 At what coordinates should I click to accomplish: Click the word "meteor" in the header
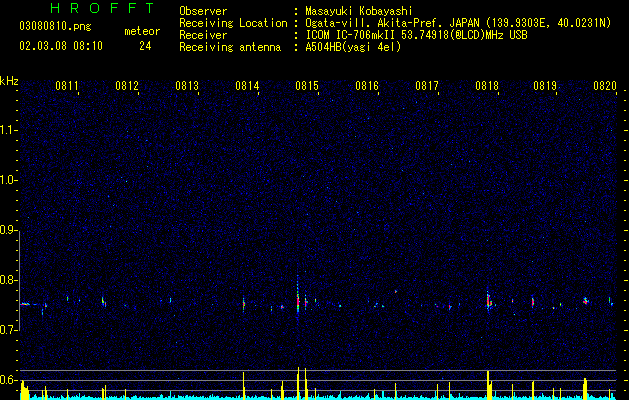(142, 31)
